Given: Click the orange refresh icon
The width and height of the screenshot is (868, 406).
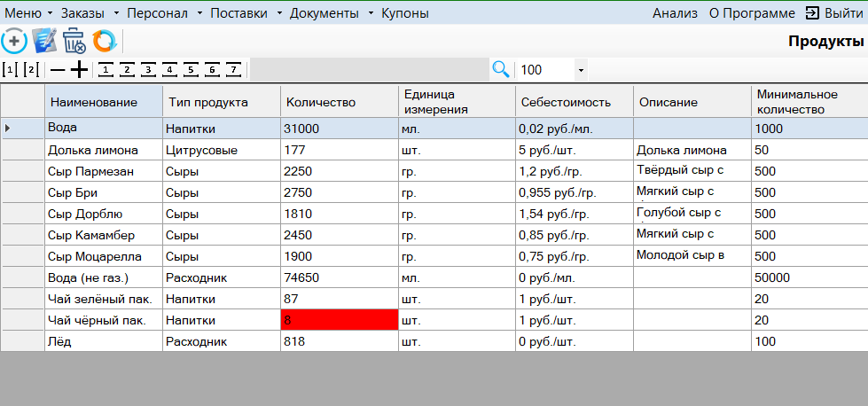Looking at the screenshot, I should click(105, 41).
